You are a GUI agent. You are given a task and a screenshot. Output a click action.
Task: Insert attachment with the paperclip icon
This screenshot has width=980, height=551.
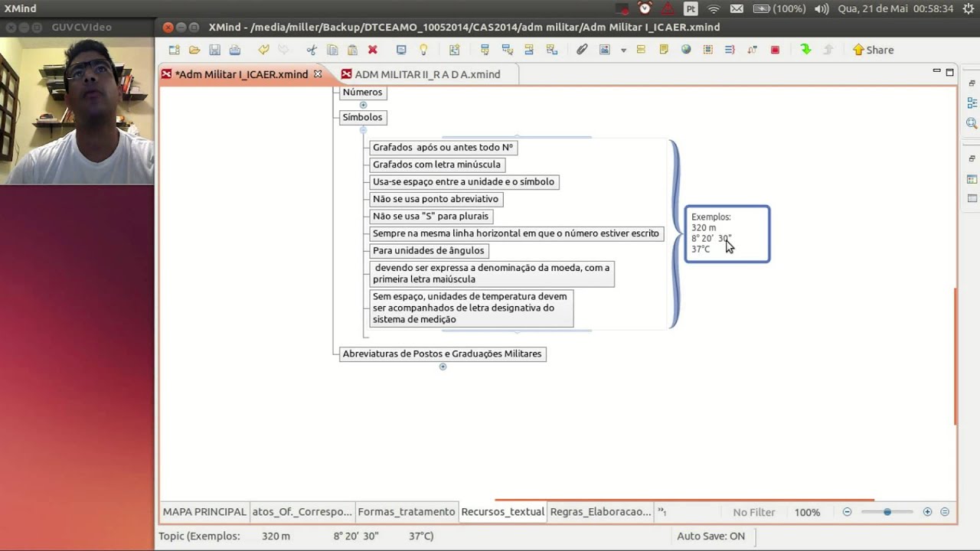tap(582, 50)
